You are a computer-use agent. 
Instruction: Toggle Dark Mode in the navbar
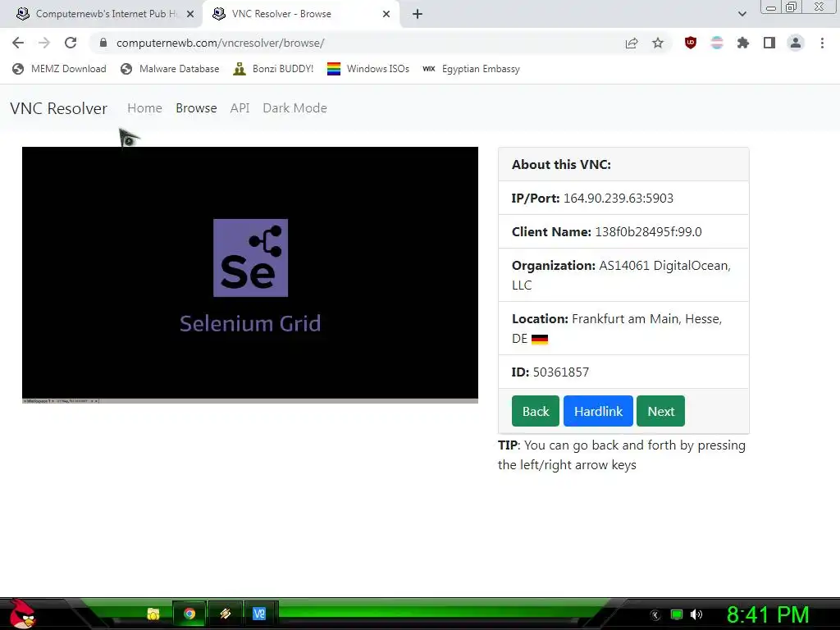[x=294, y=108]
